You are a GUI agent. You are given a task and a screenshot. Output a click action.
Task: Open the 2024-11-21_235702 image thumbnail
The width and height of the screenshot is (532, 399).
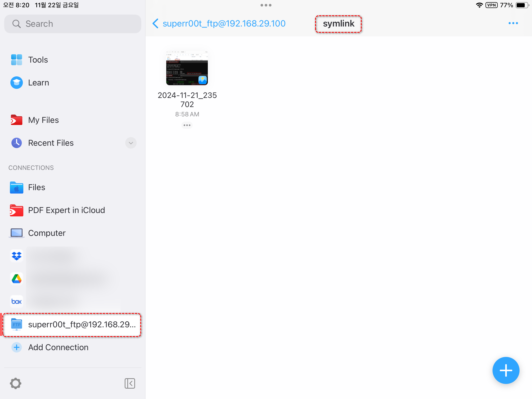coord(187,68)
